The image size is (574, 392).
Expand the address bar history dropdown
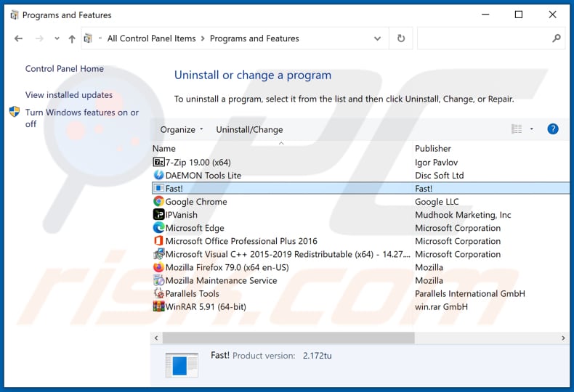pyautogui.click(x=377, y=38)
